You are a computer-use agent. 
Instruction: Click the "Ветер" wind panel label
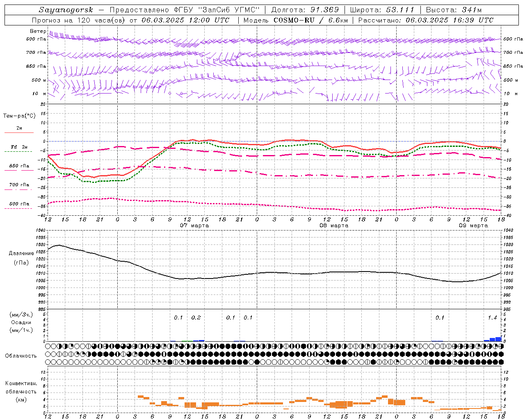tap(38, 31)
